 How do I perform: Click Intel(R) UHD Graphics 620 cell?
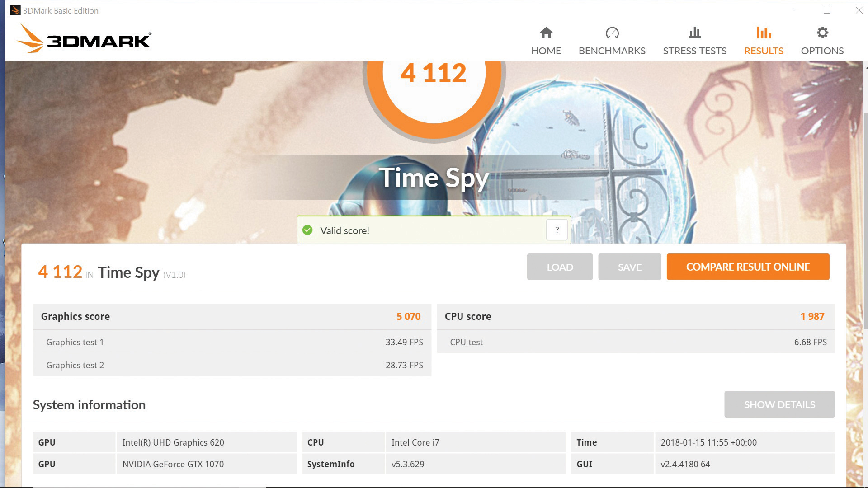(207, 442)
